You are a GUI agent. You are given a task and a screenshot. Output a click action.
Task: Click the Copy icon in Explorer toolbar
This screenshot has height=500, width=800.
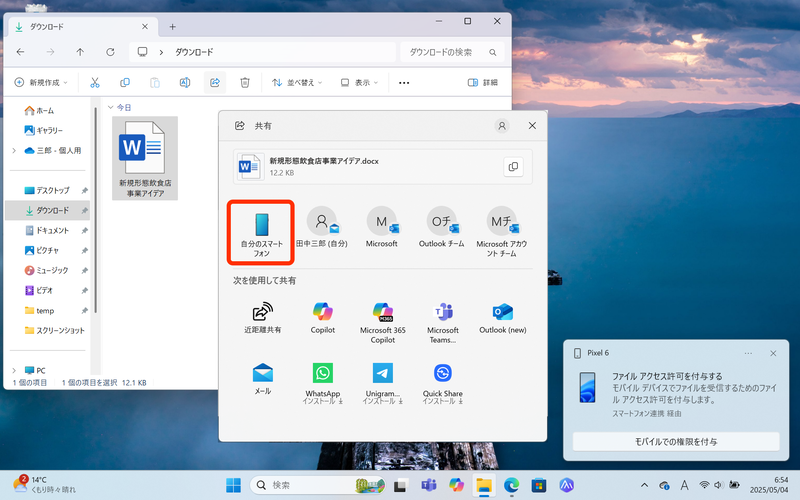[124, 83]
